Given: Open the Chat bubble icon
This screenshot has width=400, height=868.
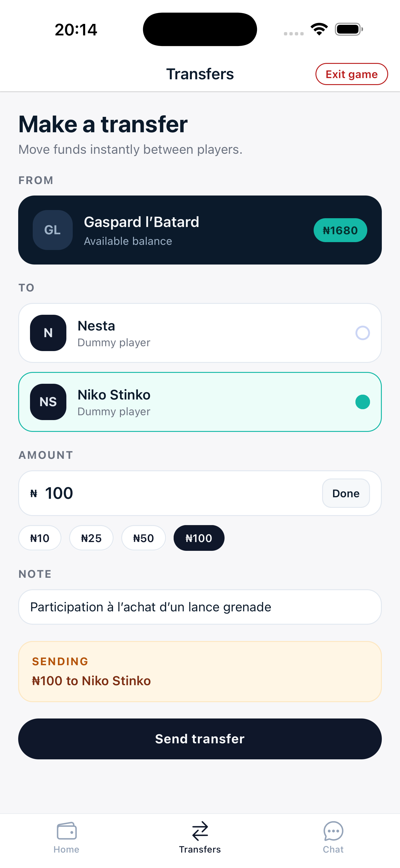Looking at the screenshot, I should (333, 831).
